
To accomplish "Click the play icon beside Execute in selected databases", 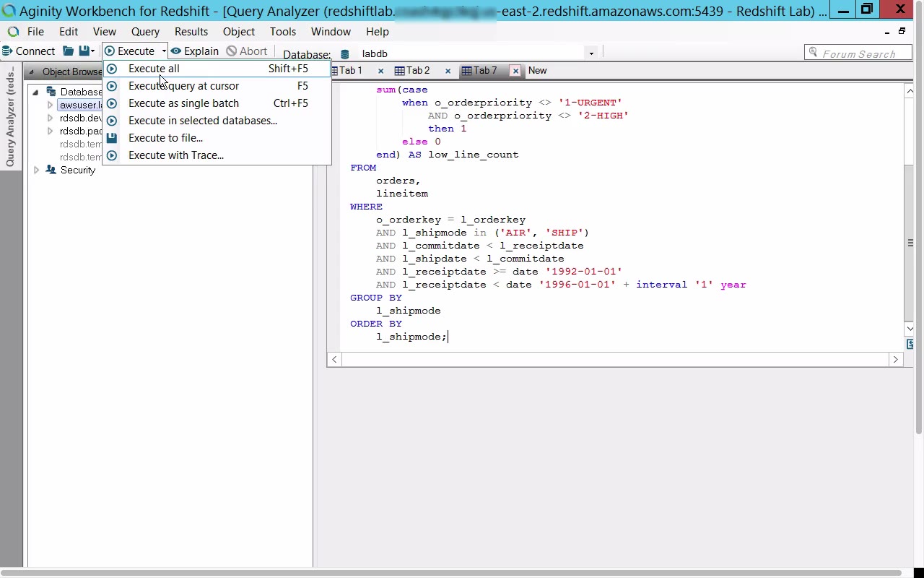I will [112, 121].
